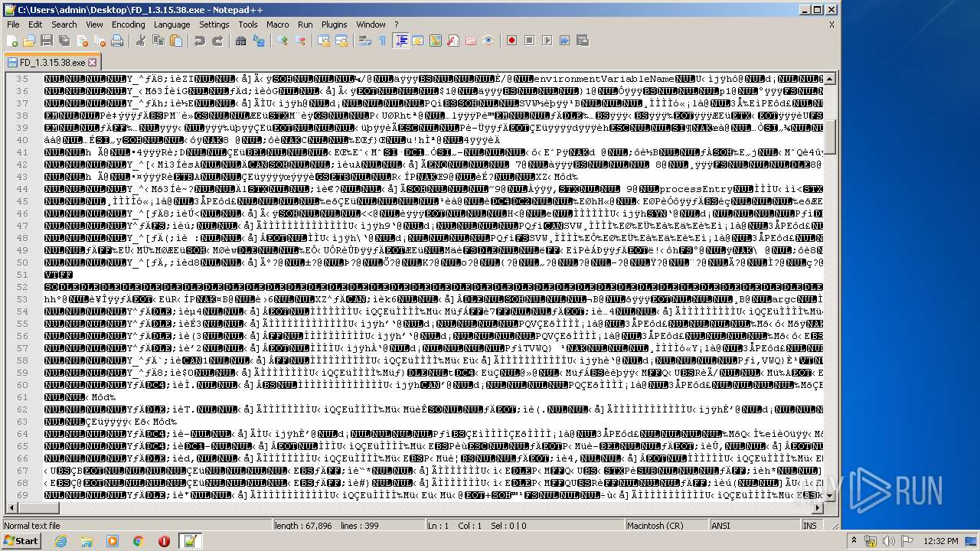980x551 pixels.
Task: Stop macro recording
Action: 530,41
